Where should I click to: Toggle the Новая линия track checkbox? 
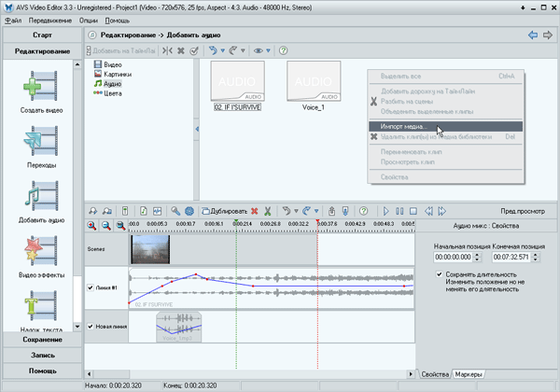(x=91, y=327)
